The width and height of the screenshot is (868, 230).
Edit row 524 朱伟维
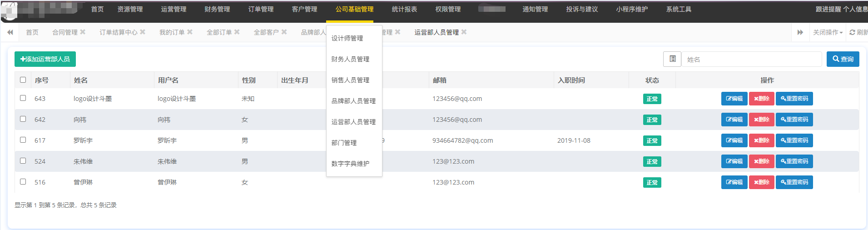[734, 161]
